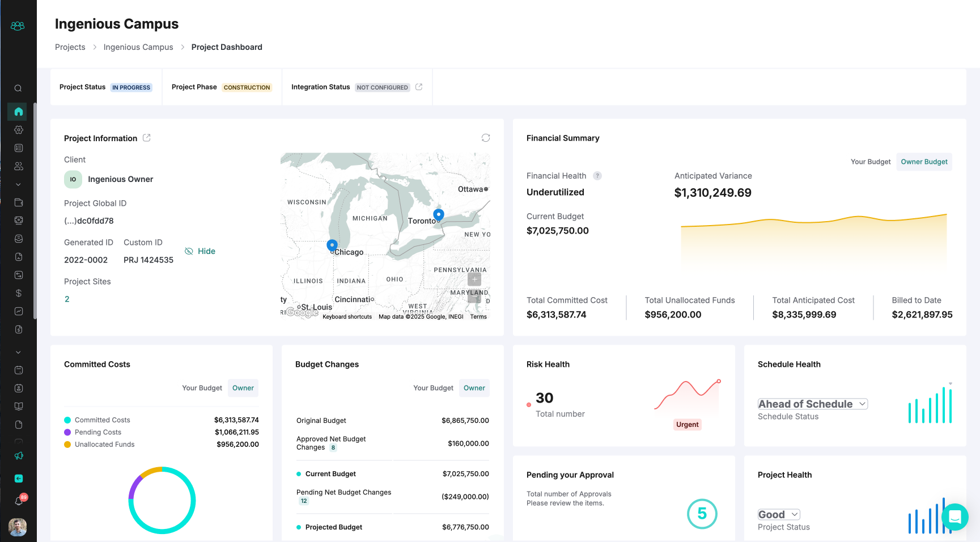The height and width of the screenshot is (542, 980).
Task: Click the Committed Costs teal legend dot
Action: click(x=67, y=420)
